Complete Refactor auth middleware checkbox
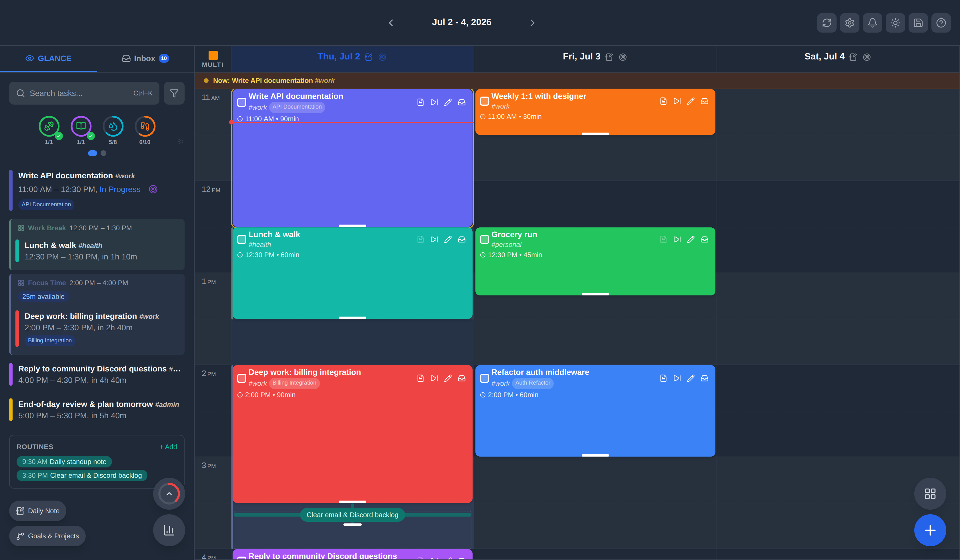 484,378
